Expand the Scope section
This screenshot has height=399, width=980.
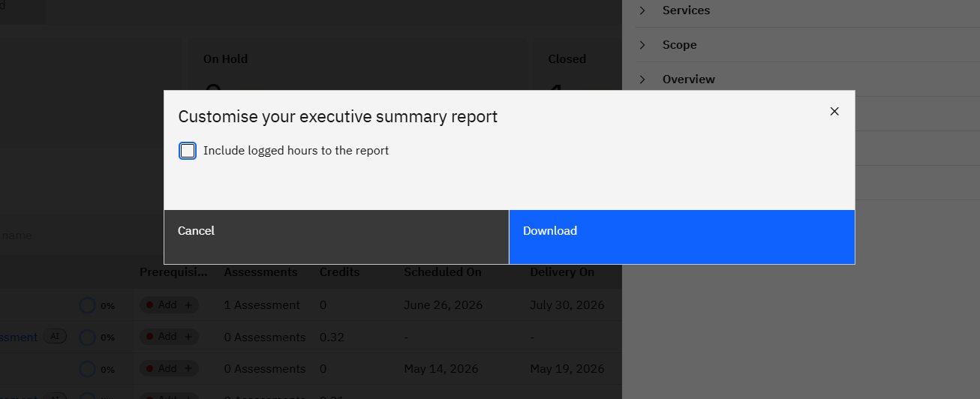pyautogui.click(x=808, y=45)
